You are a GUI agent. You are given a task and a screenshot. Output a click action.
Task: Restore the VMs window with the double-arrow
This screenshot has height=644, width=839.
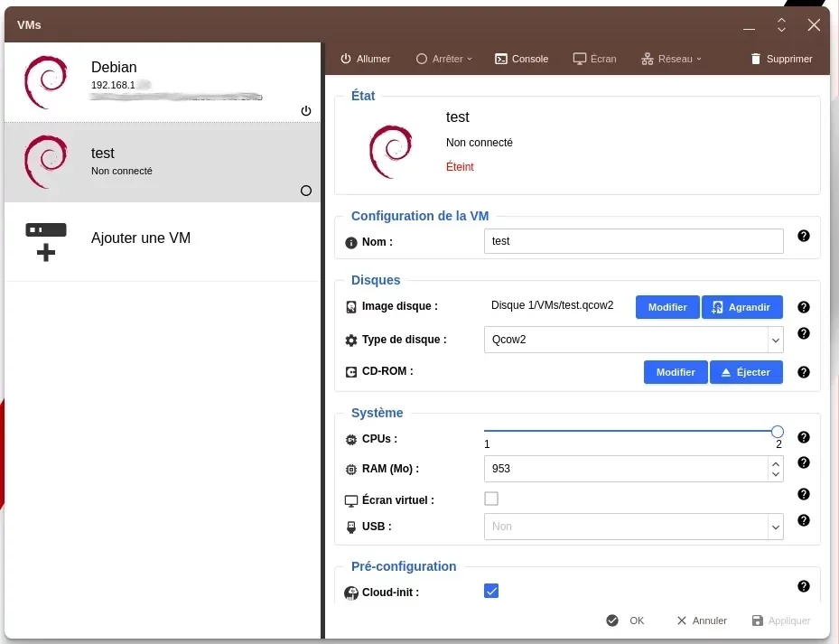[x=781, y=24]
